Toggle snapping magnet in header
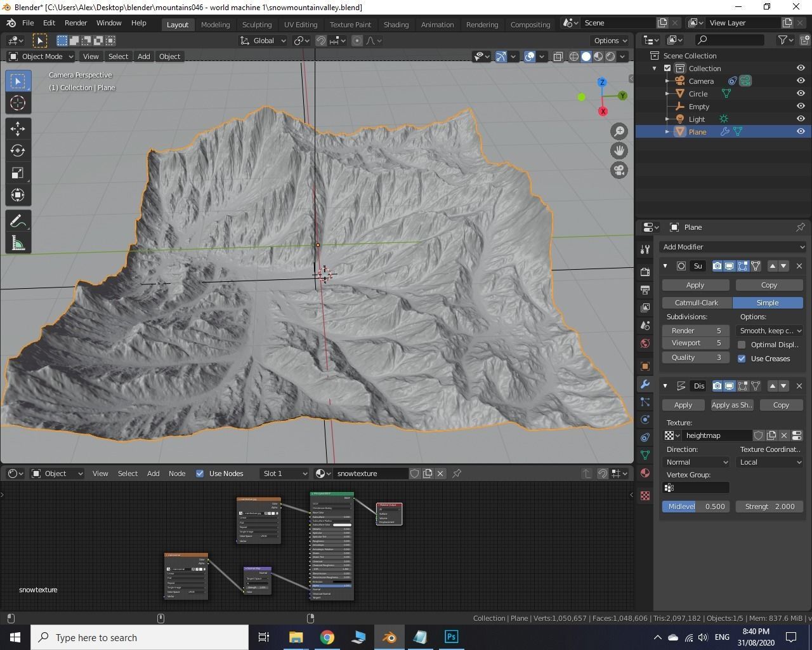Viewport: 812px width, 650px height. tap(321, 41)
